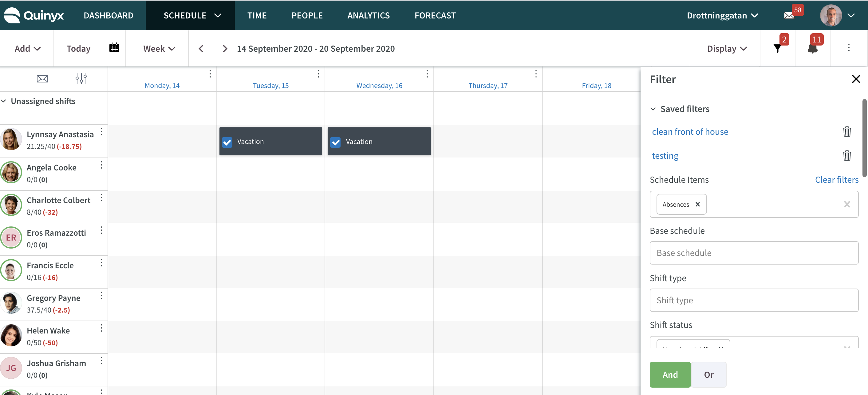868x395 pixels.
Task: Delete the 'testing' saved filter
Action: [847, 155]
